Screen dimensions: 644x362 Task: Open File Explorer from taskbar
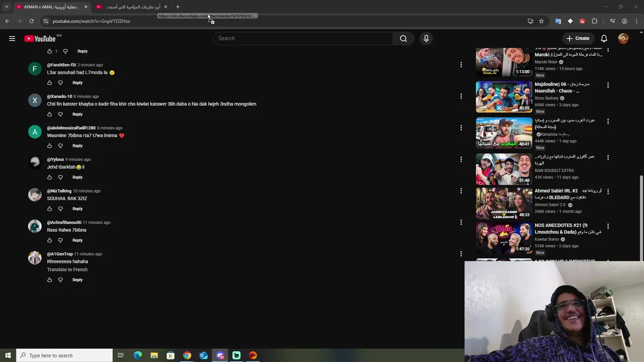(x=154, y=355)
